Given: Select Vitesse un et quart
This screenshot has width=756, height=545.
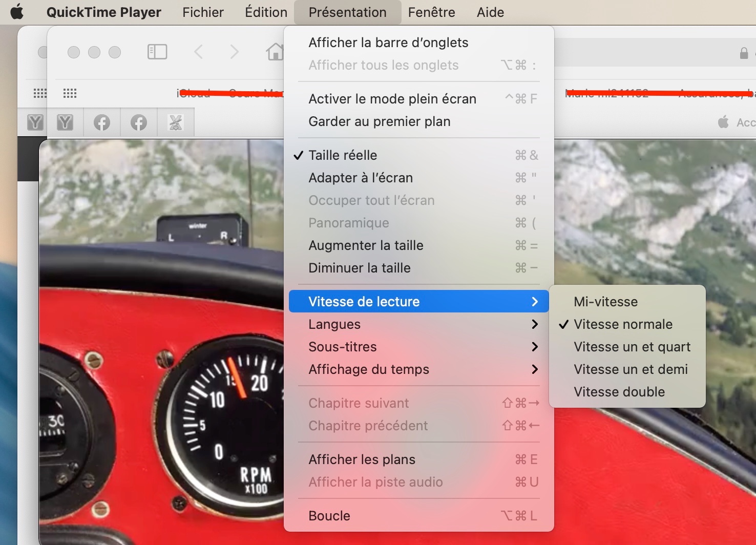Looking at the screenshot, I should [627, 347].
